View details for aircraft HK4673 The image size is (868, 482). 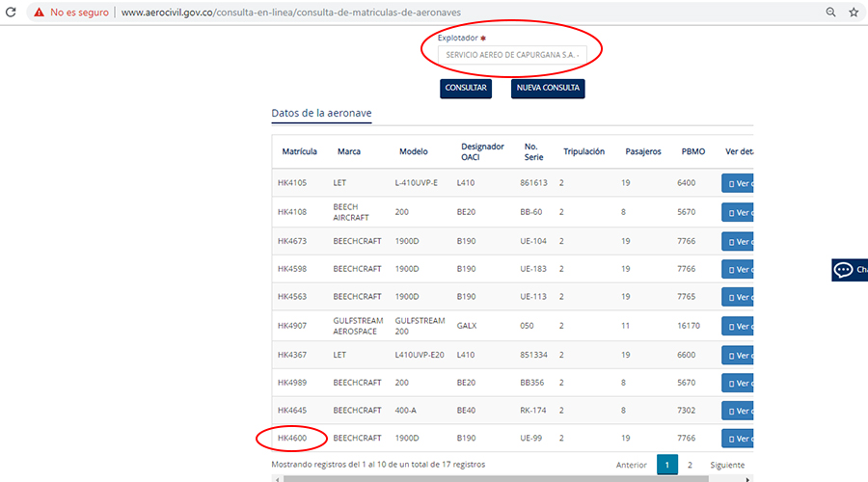(x=738, y=241)
